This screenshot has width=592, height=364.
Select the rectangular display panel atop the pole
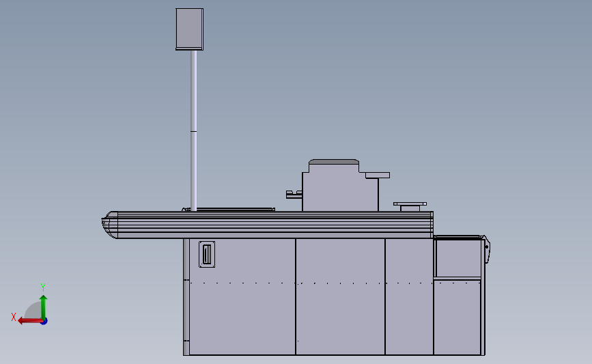(190, 29)
